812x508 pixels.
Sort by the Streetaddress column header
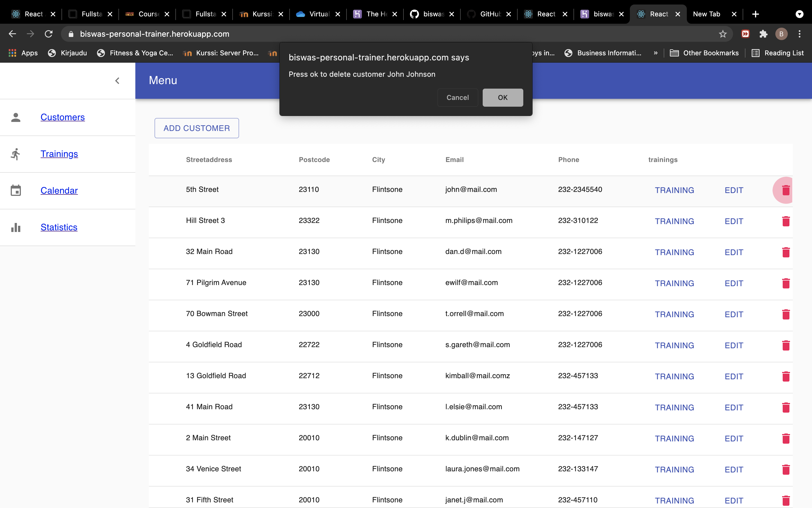(209, 159)
